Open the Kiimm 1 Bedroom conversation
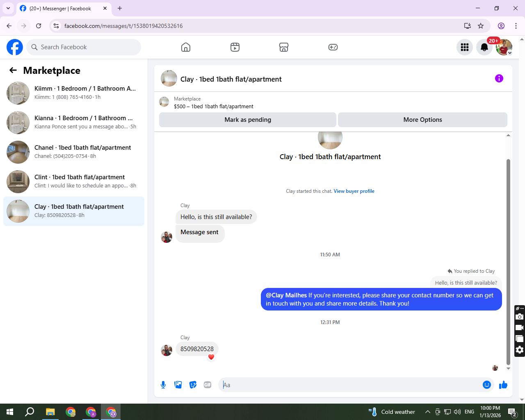Viewport: 525px width, 420px height. pyautogui.click(x=74, y=93)
